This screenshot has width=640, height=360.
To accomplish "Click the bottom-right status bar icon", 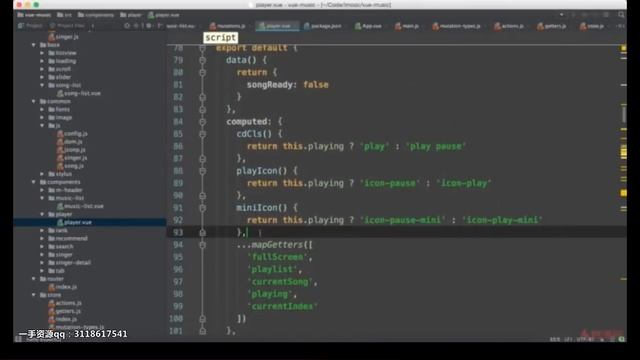I will [621, 339].
